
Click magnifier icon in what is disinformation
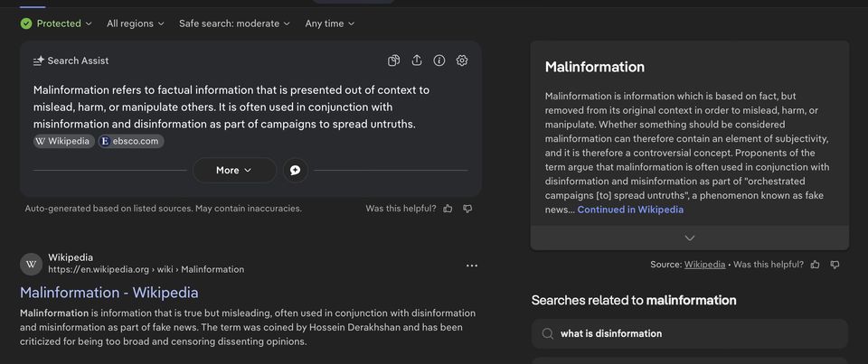pyautogui.click(x=548, y=333)
